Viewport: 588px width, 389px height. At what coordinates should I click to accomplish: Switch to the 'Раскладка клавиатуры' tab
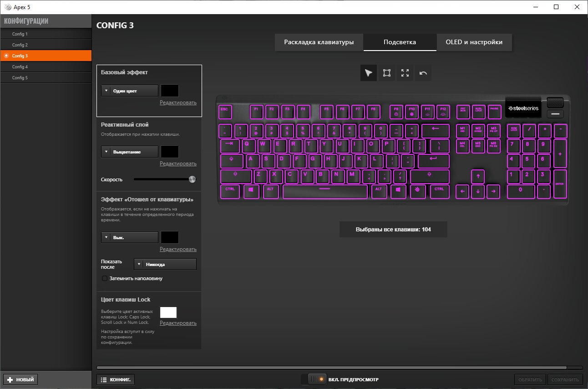pyautogui.click(x=319, y=42)
